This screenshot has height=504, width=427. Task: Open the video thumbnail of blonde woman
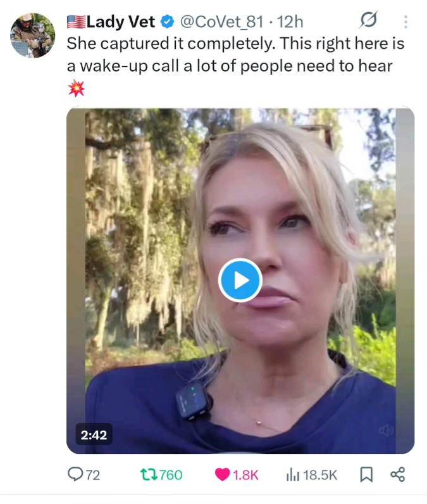tap(240, 280)
